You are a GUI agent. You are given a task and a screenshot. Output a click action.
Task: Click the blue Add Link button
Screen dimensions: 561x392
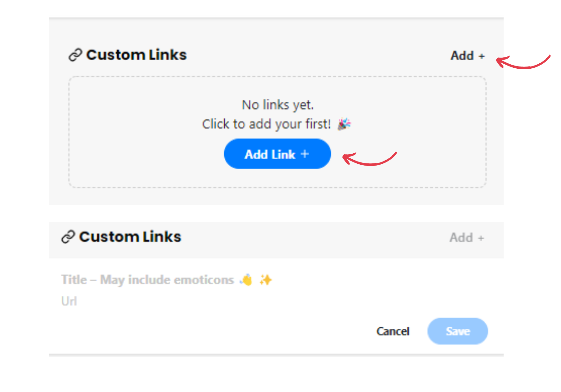click(277, 154)
